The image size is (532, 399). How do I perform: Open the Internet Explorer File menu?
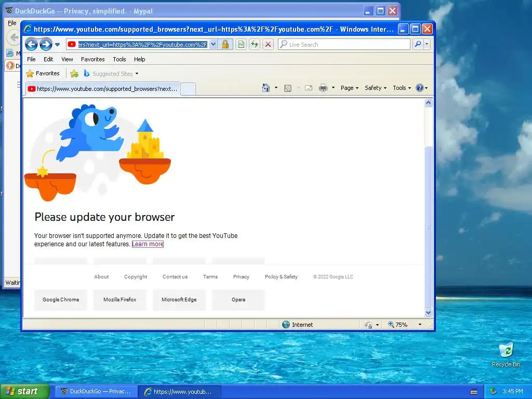(x=31, y=59)
